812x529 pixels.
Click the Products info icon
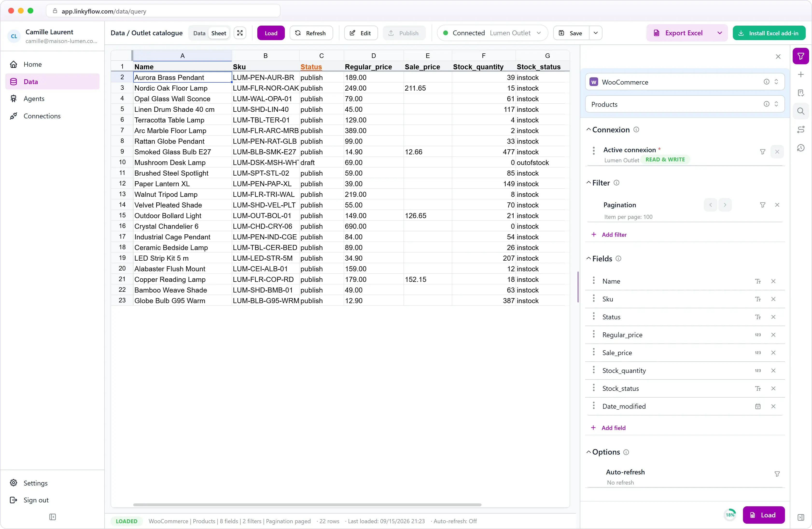[766, 104]
